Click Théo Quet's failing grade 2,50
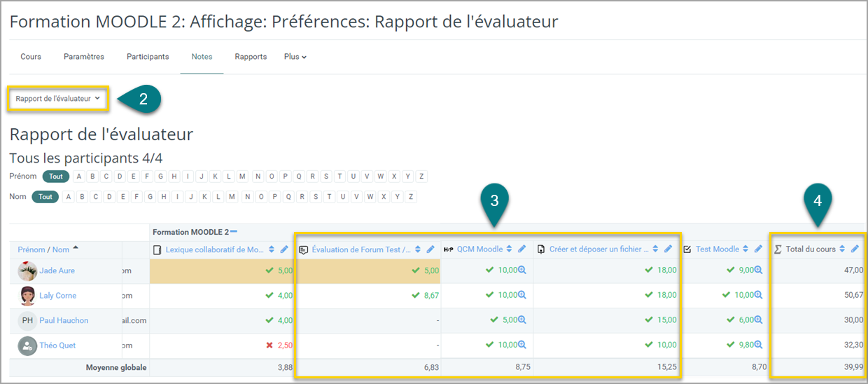The width and height of the screenshot is (868, 384). click(x=285, y=345)
